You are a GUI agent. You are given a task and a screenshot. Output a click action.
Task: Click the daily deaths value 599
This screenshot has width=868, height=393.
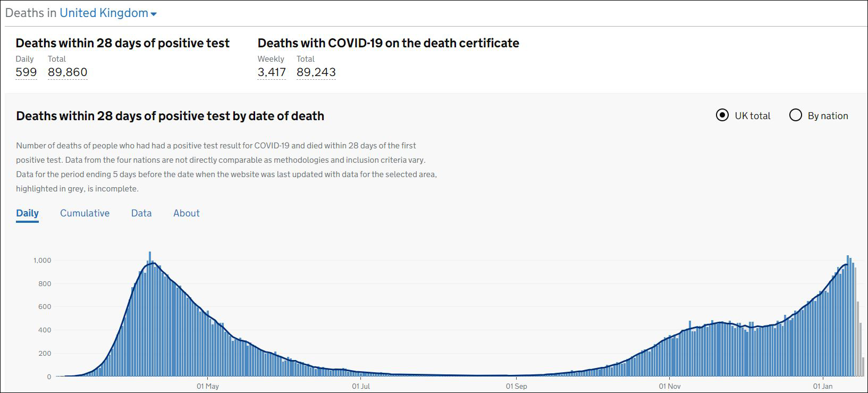click(26, 72)
